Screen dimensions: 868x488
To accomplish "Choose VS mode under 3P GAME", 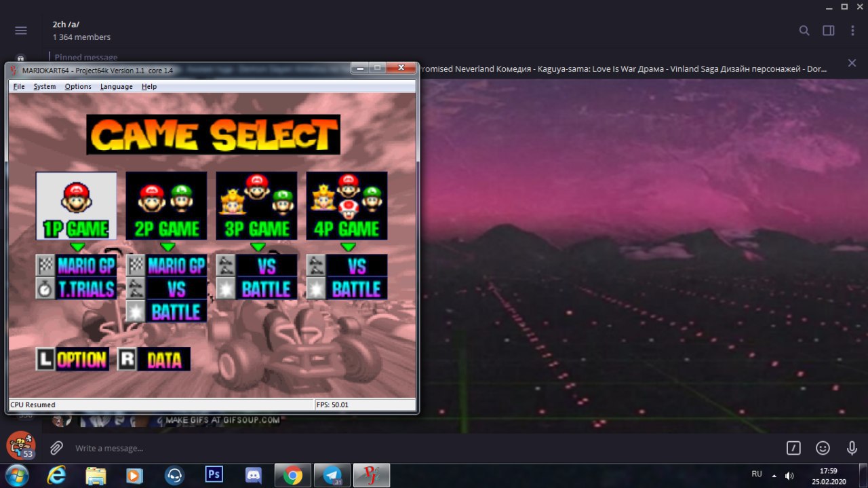I will coord(267,265).
